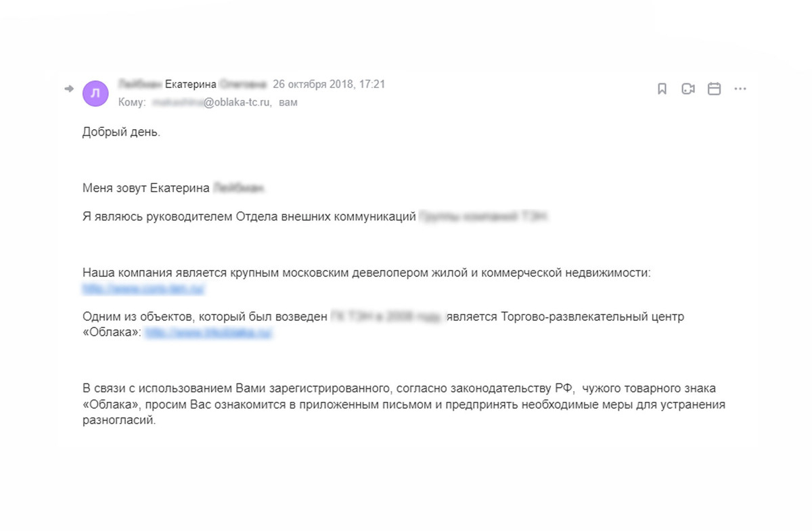Click the "Одним из объектов" sentence
812x531 pixels.
click(x=204, y=317)
